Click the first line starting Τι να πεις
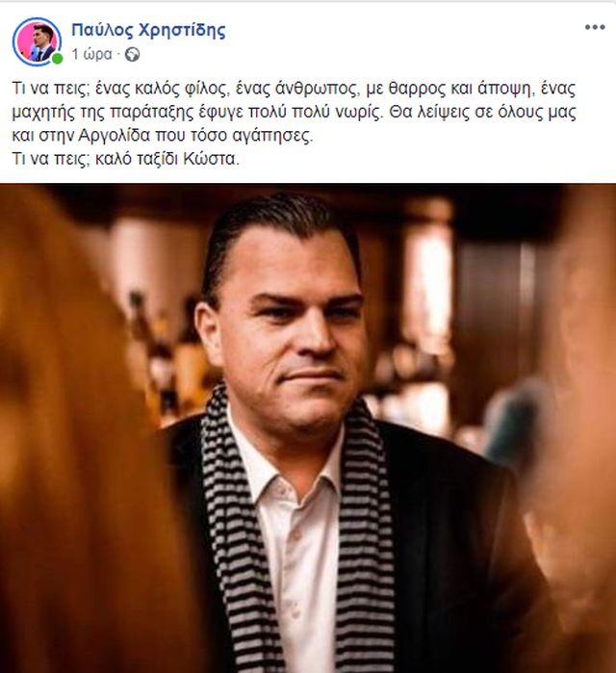This screenshot has width=616, height=673. click(x=294, y=89)
